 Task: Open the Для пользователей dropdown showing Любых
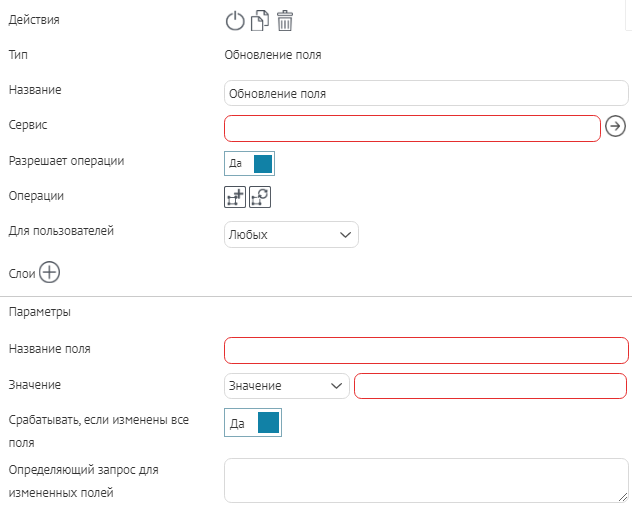291,235
